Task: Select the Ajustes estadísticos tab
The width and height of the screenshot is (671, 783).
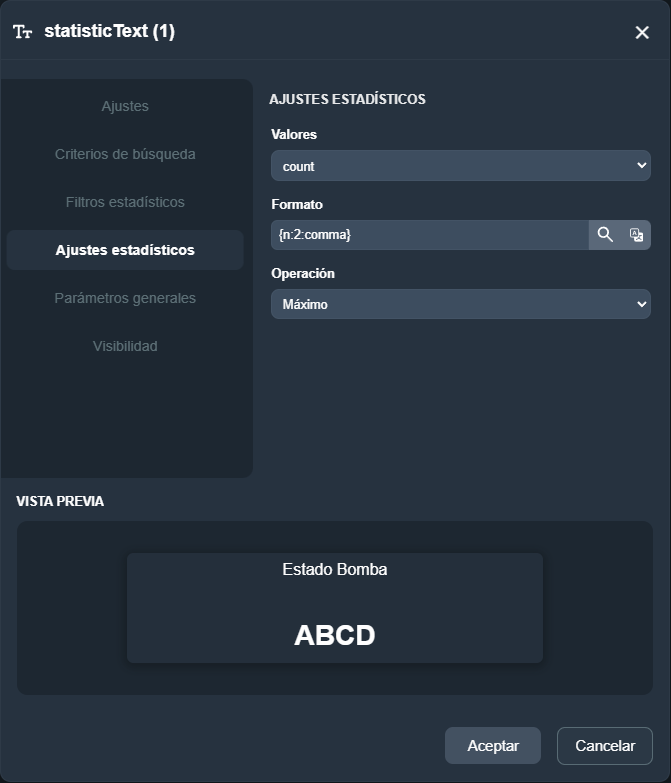Action: pos(125,250)
